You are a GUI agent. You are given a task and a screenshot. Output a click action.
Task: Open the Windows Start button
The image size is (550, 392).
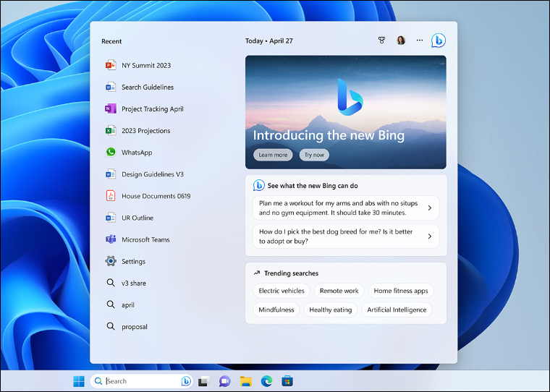coord(79,381)
